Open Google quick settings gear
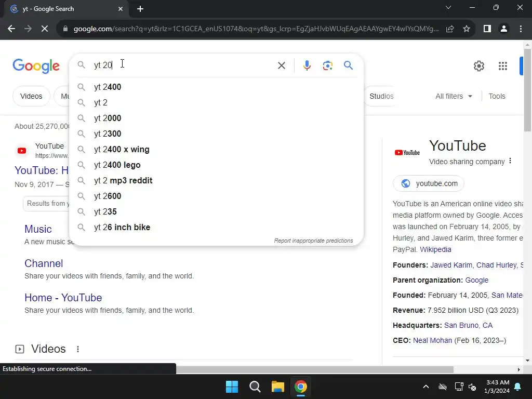The width and height of the screenshot is (532, 399). 478,66
